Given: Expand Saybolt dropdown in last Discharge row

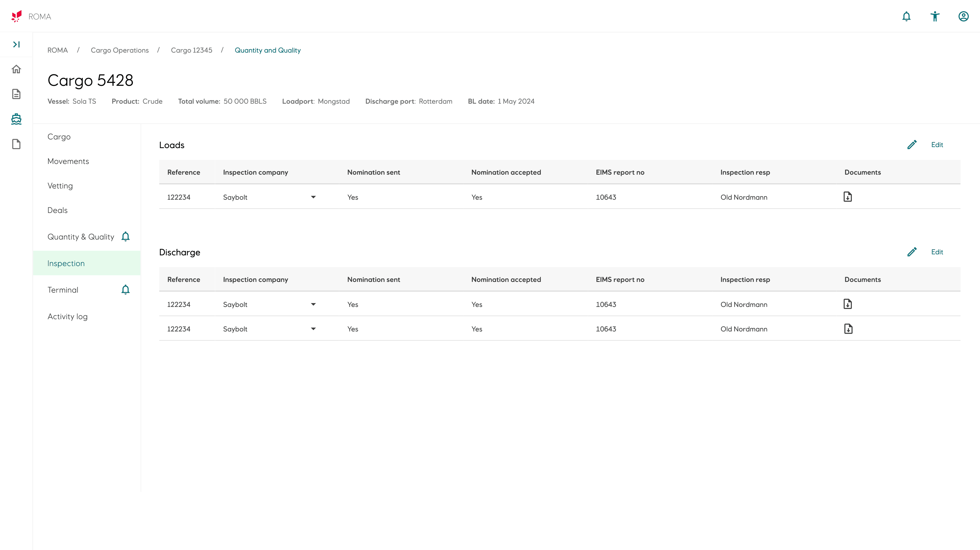Looking at the screenshot, I should [313, 329].
